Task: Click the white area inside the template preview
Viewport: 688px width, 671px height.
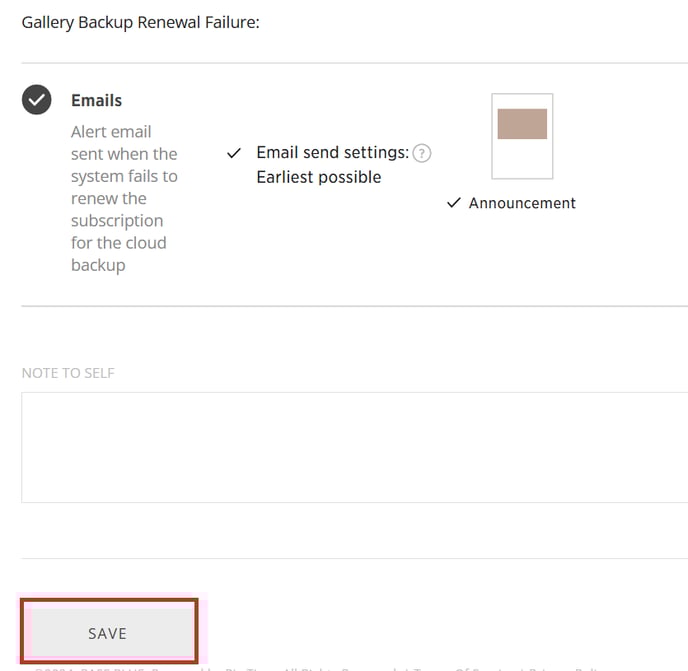Action: (522, 158)
